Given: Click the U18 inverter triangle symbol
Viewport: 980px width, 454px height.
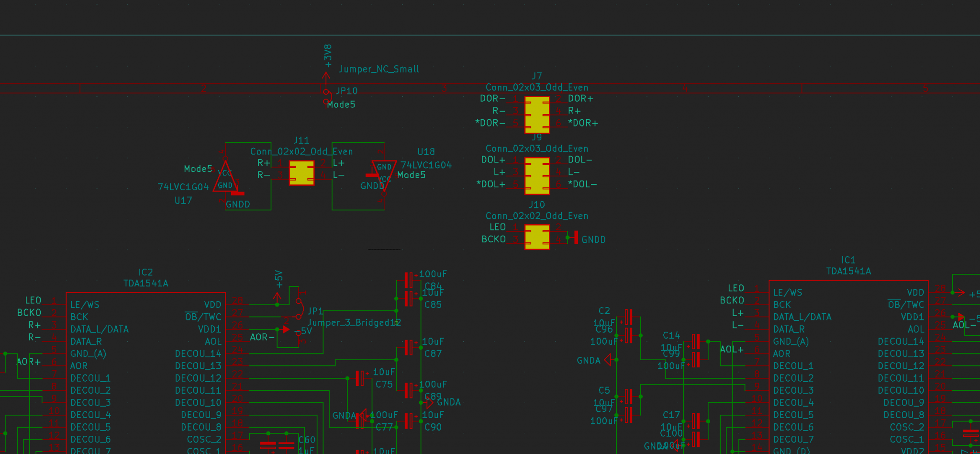Looking at the screenshot, I should click(384, 176).
